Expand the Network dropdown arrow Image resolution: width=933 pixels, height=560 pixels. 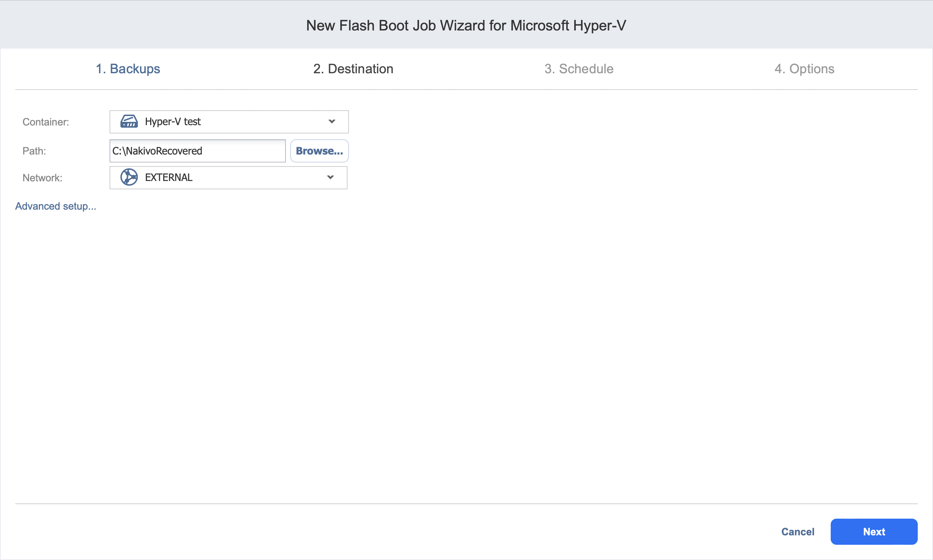pyautogui.click(x=330, y=177)
